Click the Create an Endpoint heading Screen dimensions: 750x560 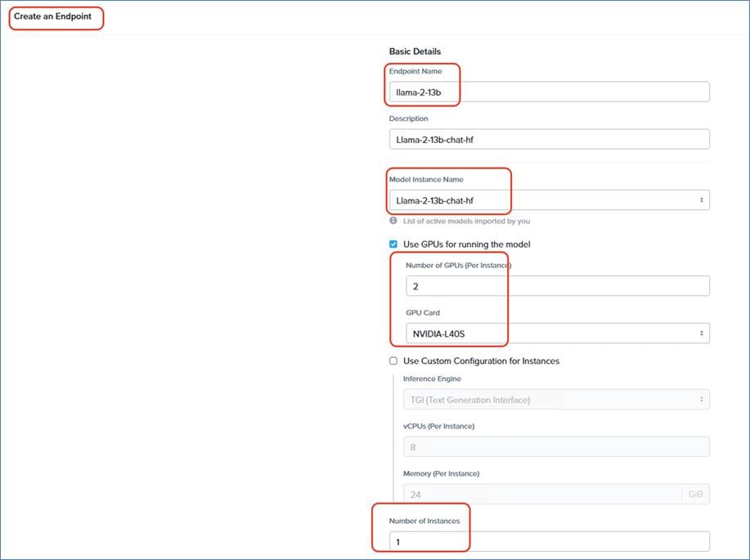pyautogui.click(x=52, y=16)
